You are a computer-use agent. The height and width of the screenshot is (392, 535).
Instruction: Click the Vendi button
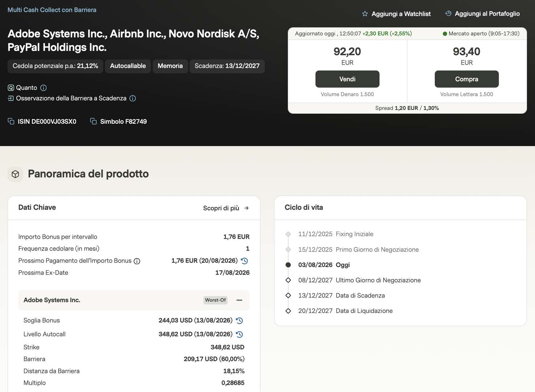tap(347, 79)
